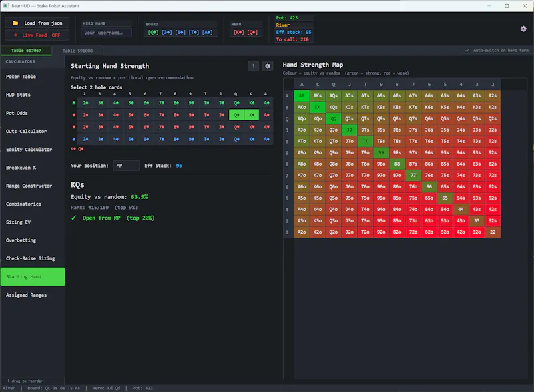Click the diamonds suit row icon
The width and height of the screenshot is (534, 392).
click(74, 115)
